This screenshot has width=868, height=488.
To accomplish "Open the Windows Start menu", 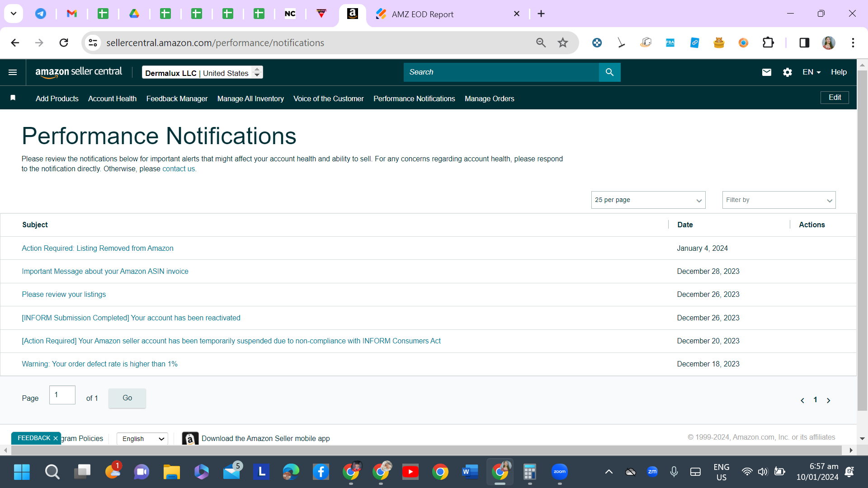I will point(22,472).
